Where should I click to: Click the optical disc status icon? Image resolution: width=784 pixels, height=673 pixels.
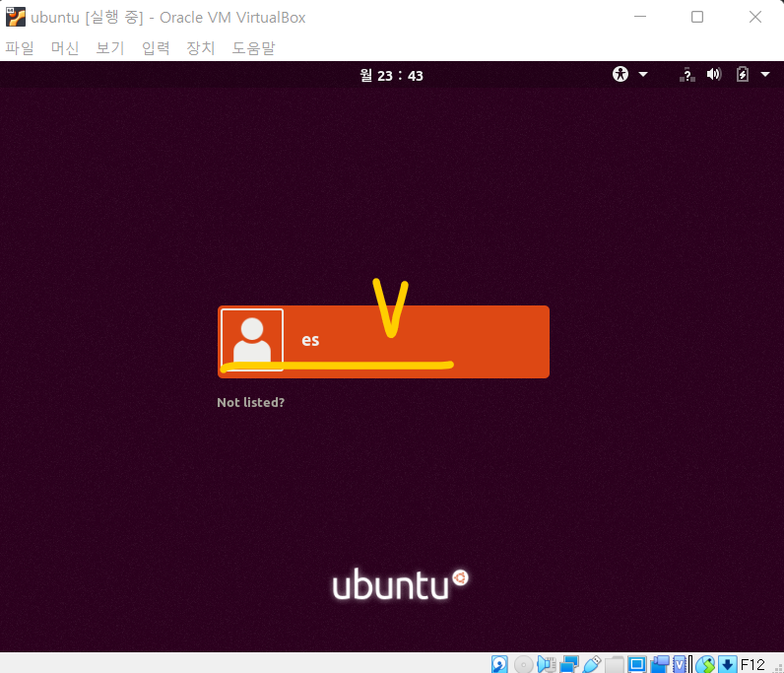point(524,664)
